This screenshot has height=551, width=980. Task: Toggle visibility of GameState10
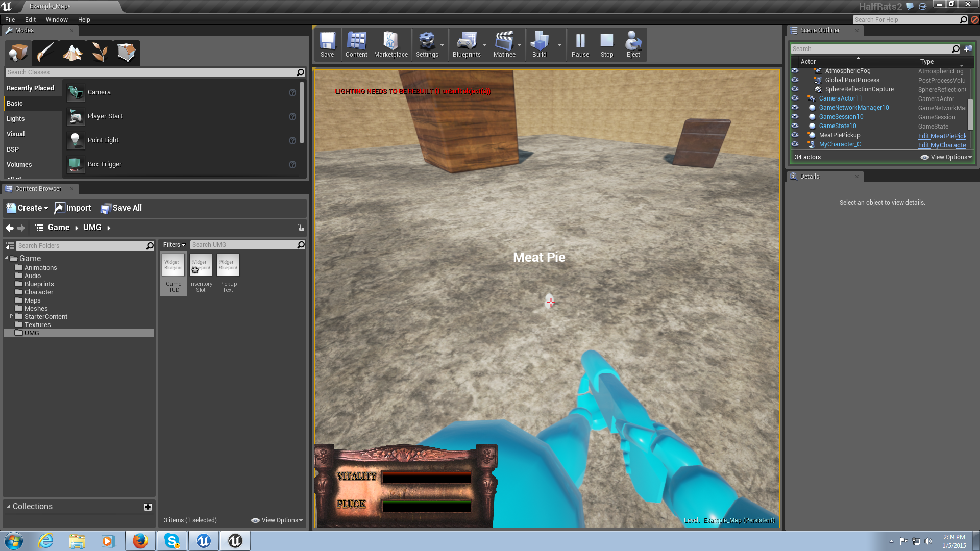point(795,126)
